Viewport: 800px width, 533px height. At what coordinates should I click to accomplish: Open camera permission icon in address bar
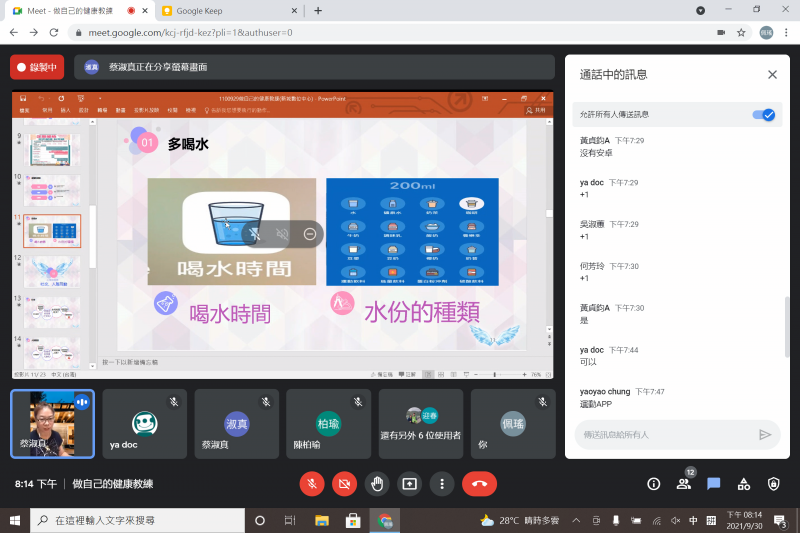pos(721,33)
